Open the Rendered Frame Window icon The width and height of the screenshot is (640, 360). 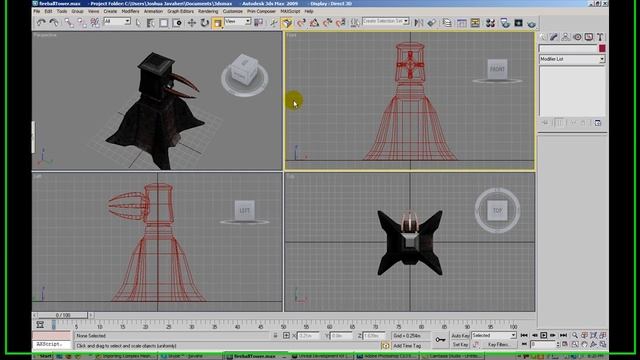pyautogui.click(x=518, y=23)
